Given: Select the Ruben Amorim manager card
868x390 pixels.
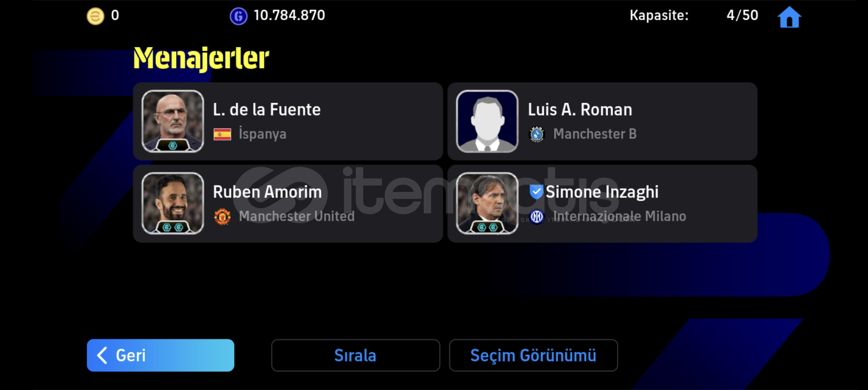Looking at the screenshot, I should 288,204.
